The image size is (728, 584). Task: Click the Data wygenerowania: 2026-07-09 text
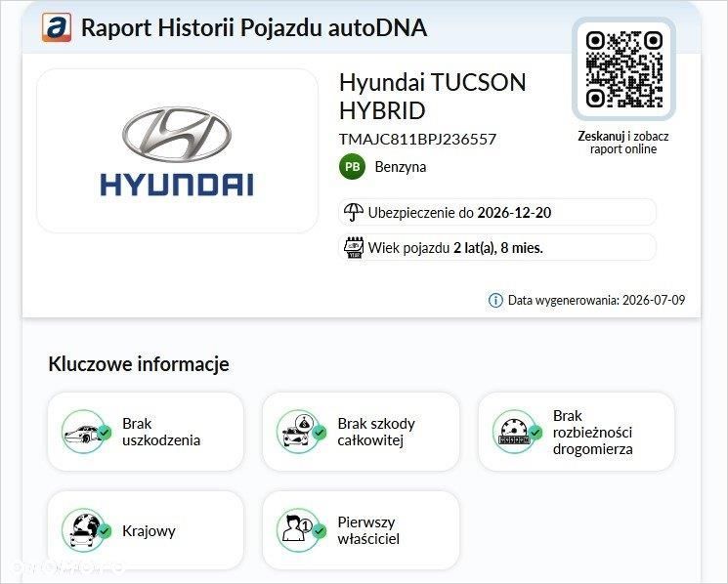596,300
